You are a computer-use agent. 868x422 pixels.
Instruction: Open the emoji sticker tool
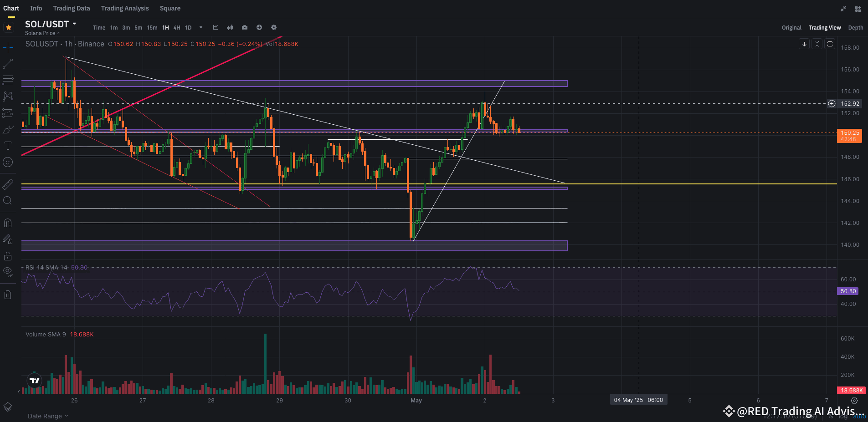(7, 162)
